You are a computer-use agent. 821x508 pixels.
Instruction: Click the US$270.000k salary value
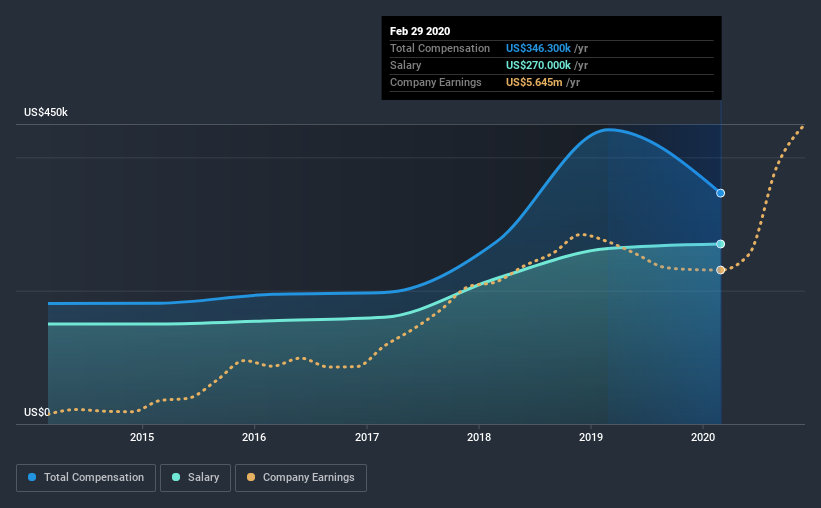click(538, 65)
